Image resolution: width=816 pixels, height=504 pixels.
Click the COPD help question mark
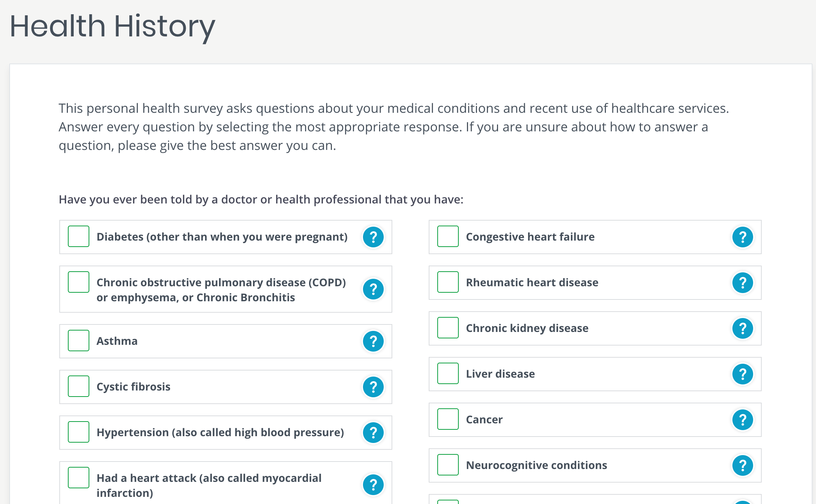[373, 289]
